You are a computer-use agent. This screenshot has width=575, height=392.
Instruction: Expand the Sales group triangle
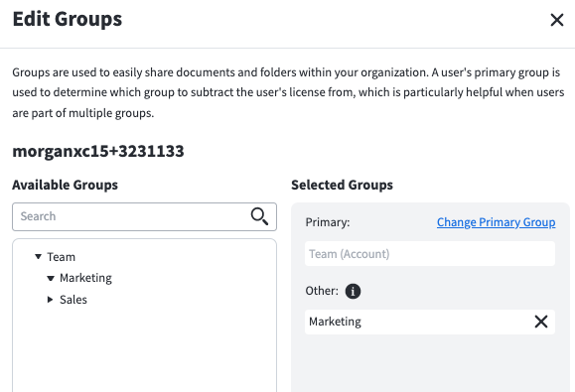tap(51, 300)
